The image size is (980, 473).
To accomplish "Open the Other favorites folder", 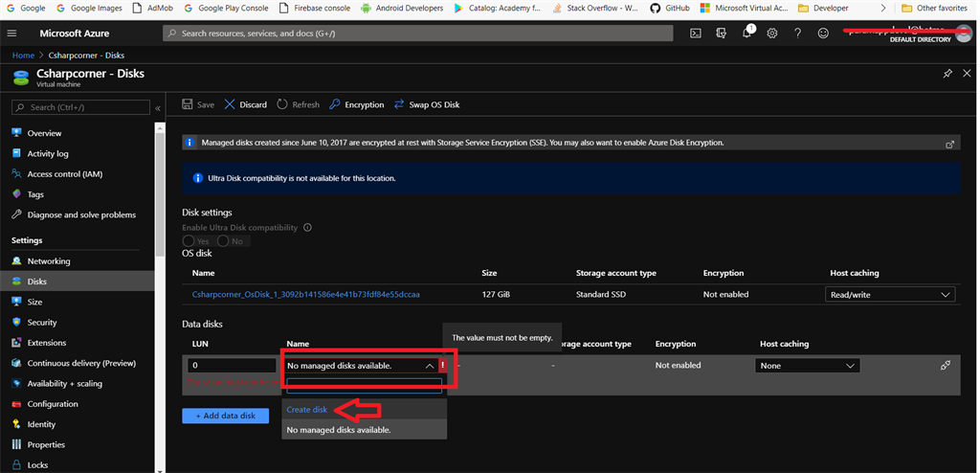I will (936, 8).
